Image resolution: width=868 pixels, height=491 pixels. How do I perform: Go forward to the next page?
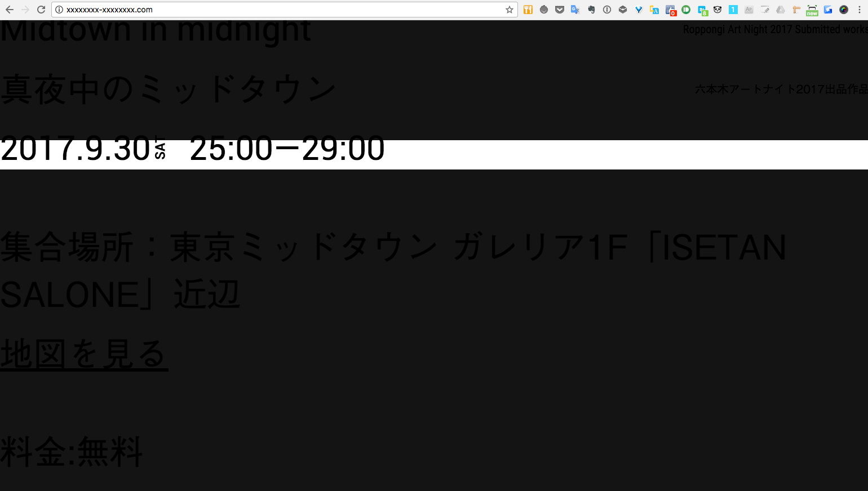pos(25,10)
